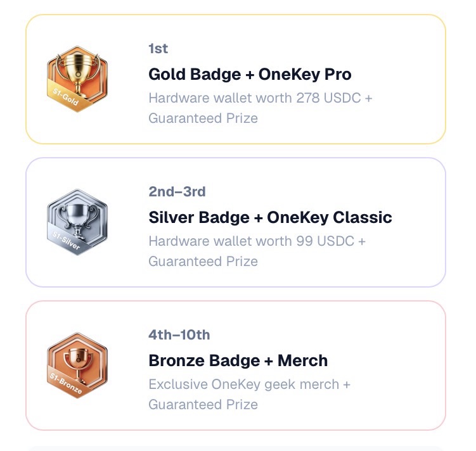Tap the S1-Gold ribbon on badge
Image resolution: width=476 pixels, height=451 pixels.
pos(61,98)
